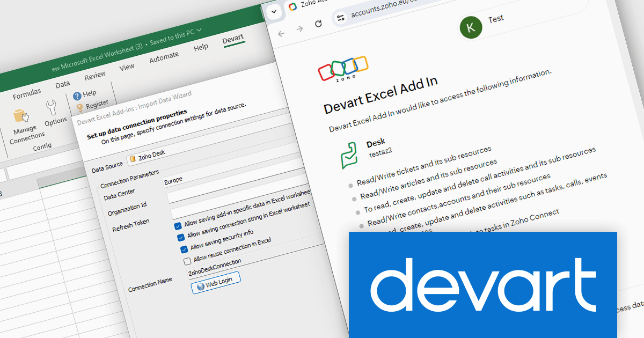This screenshot has width=644, height=338.
Task: Click the call activities permission line
Action: coord(480,180)
